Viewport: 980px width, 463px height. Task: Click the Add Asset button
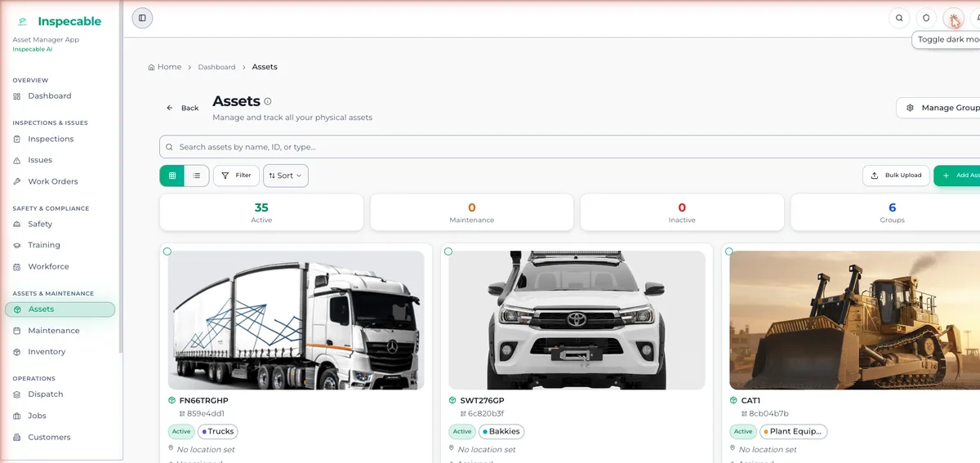(x=957, y=176)
